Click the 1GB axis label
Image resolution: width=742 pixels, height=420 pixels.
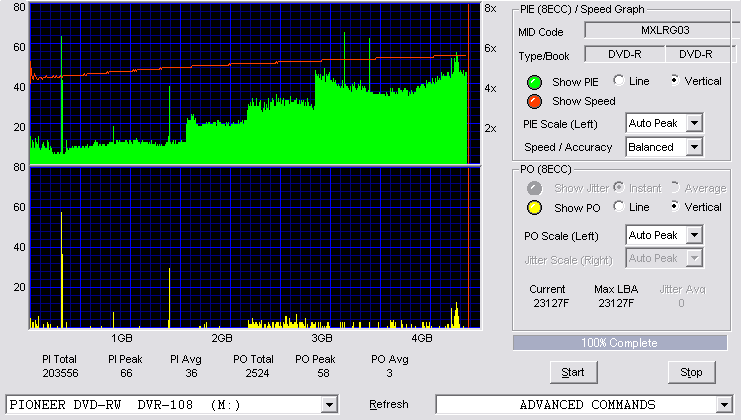tap(122, 339)
